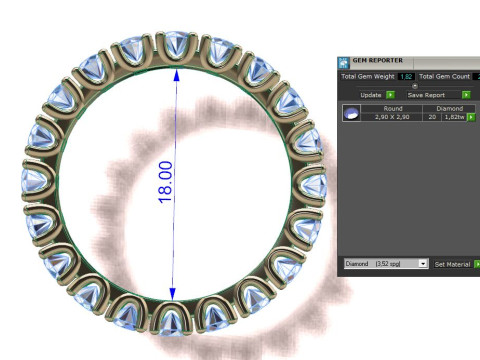Click the gem quantity cell 20
Image resolution: width=480 pixels, height=360 pixels.
(432, 117)
